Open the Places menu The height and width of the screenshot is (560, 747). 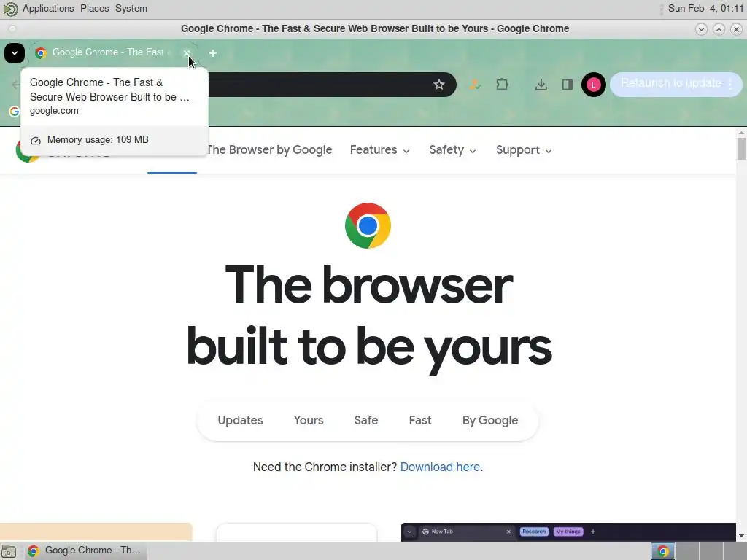click(x=94, y=9)
